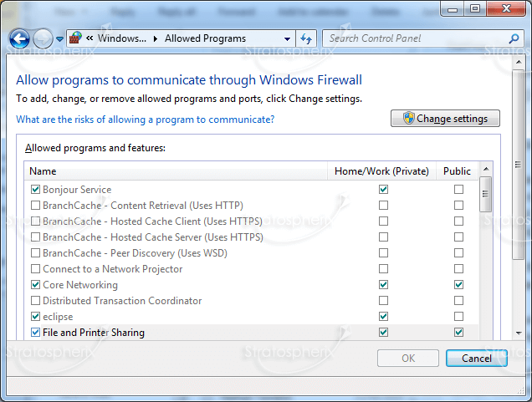The height and width of the screenshot is (402, 532).
Task: Sort by the Public column header
Action: (x=457, y=171)
